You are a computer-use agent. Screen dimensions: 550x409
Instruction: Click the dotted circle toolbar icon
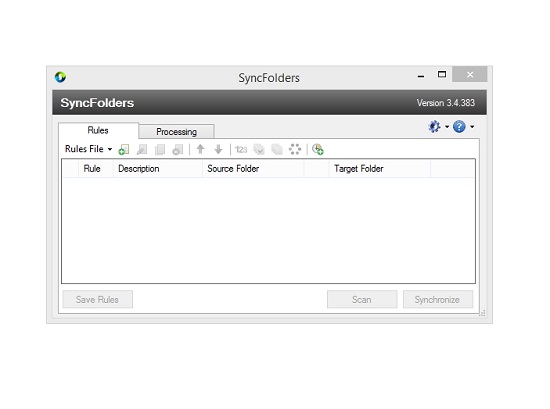coord(295,149)
